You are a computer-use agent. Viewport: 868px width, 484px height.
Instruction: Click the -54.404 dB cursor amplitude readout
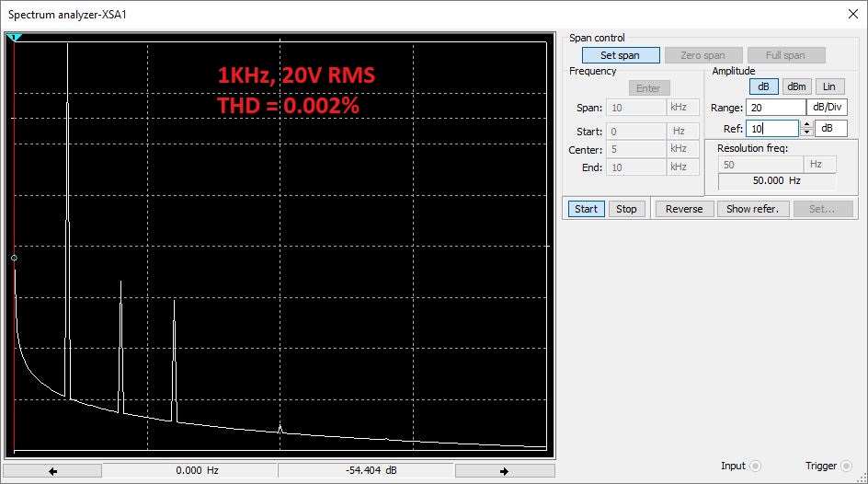(x=365, y=471)
